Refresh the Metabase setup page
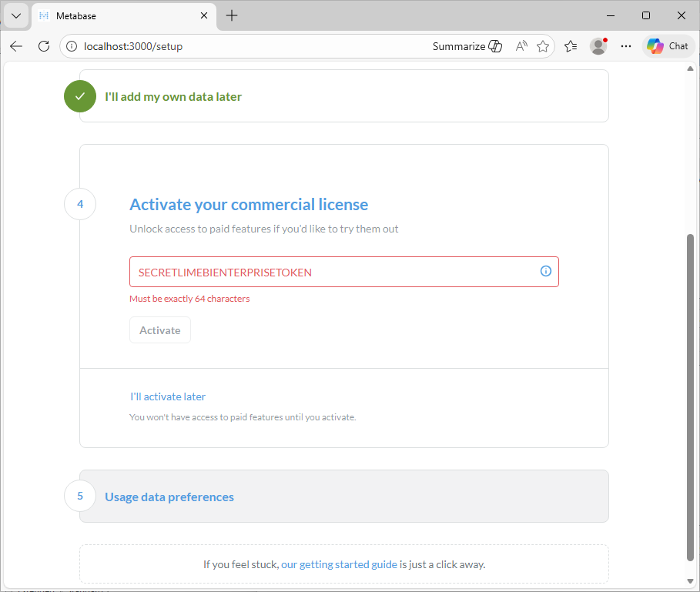700x592 pixels. 44,46
